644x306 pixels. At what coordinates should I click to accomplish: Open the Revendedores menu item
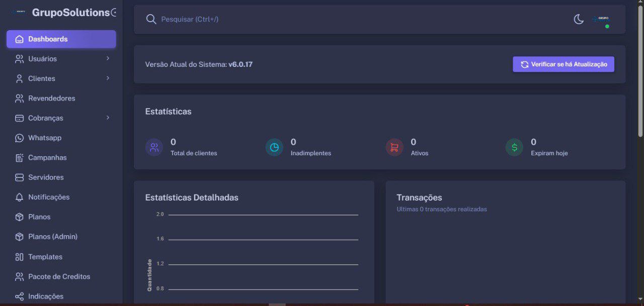click(x=51, y=98)
